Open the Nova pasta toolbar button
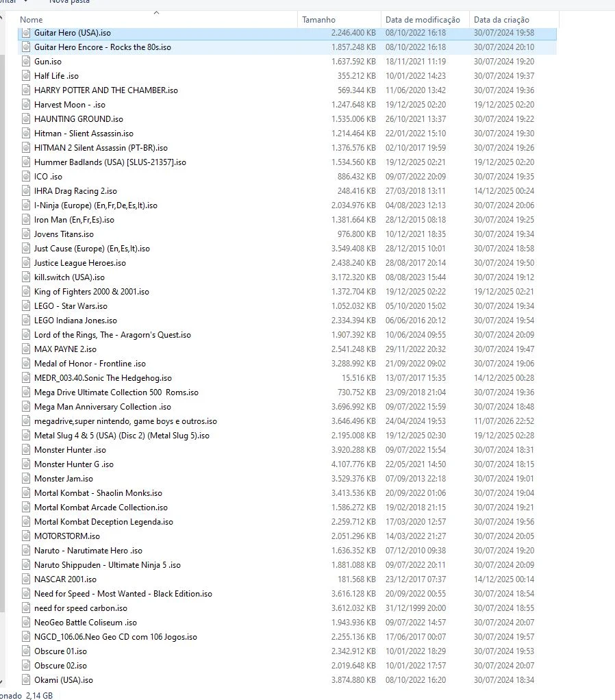 pos(69,2)
